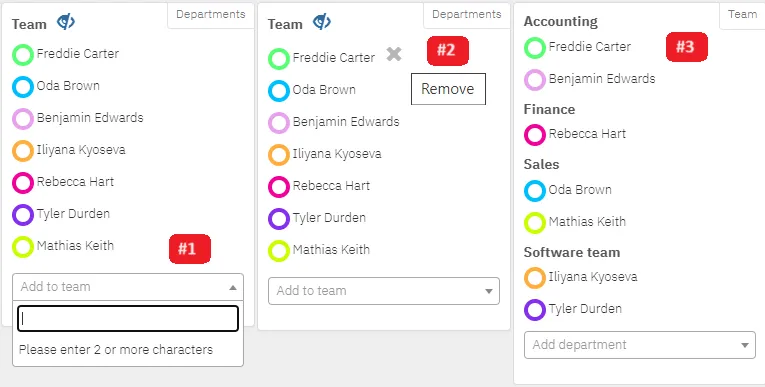Screen dimensions: 765x387
Task: Open the Add to team dropdown in second panel
Action: tap(384, 291)
